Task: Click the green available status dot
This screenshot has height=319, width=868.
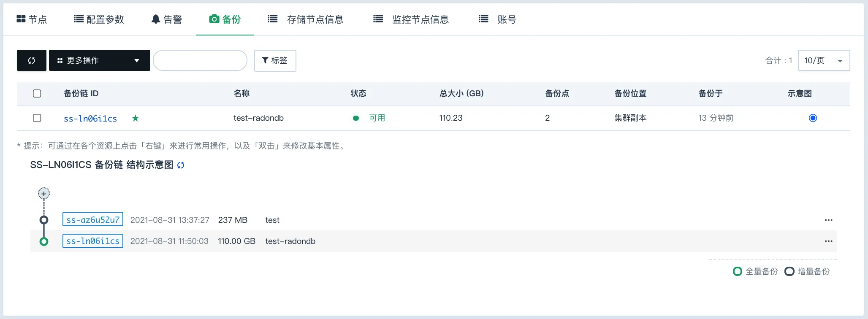Action: [x=356, y=118]
